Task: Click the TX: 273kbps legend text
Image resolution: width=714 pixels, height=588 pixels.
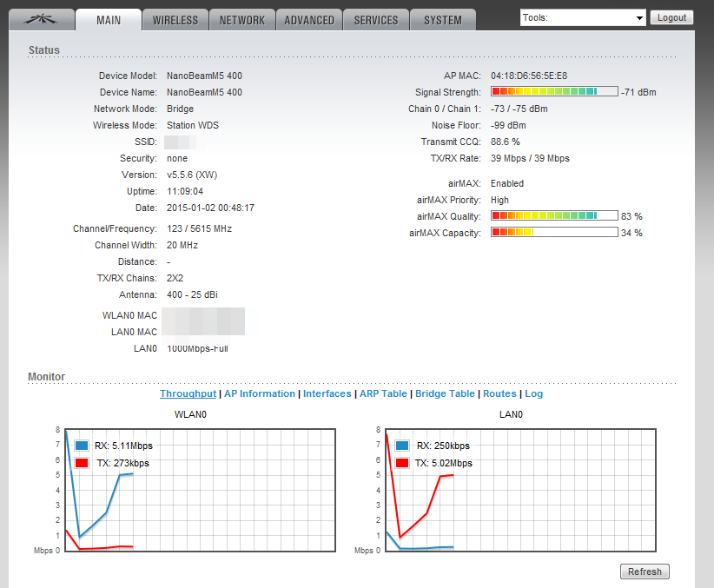Action: point(123,463)
